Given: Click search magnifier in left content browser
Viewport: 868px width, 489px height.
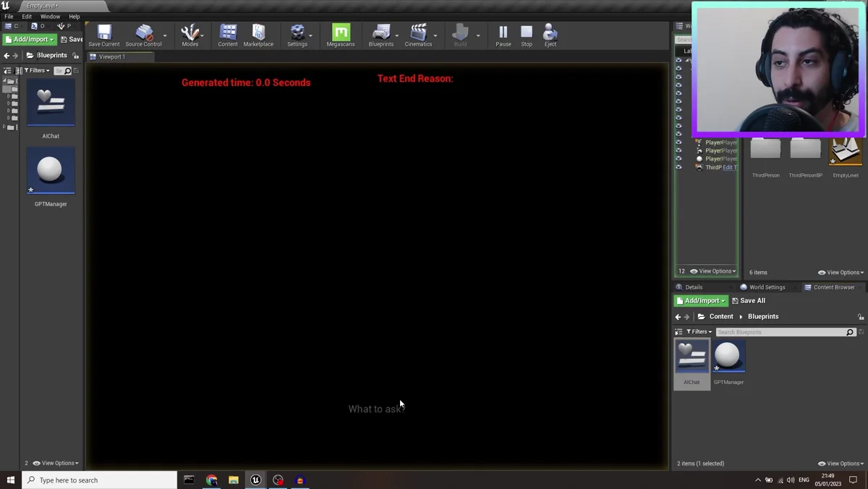Looking at the screenshot, I should tap(68, 71).
